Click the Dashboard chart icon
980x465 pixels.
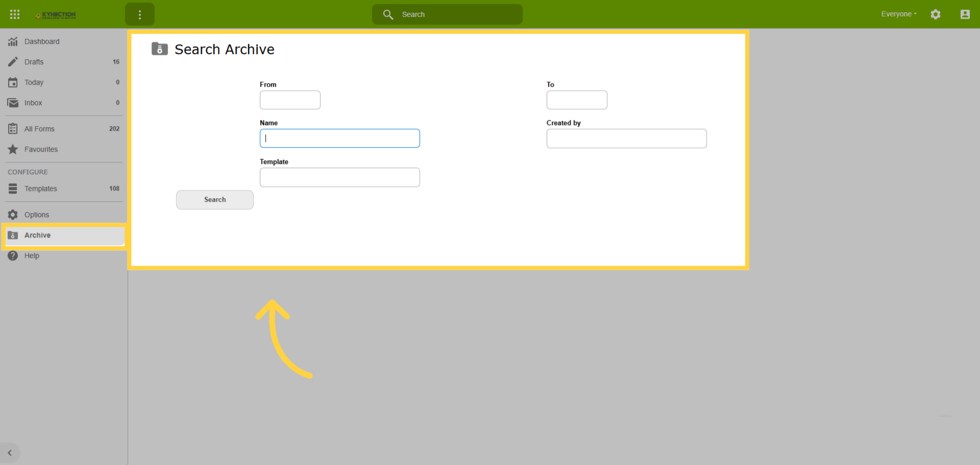tap(13, 41)
